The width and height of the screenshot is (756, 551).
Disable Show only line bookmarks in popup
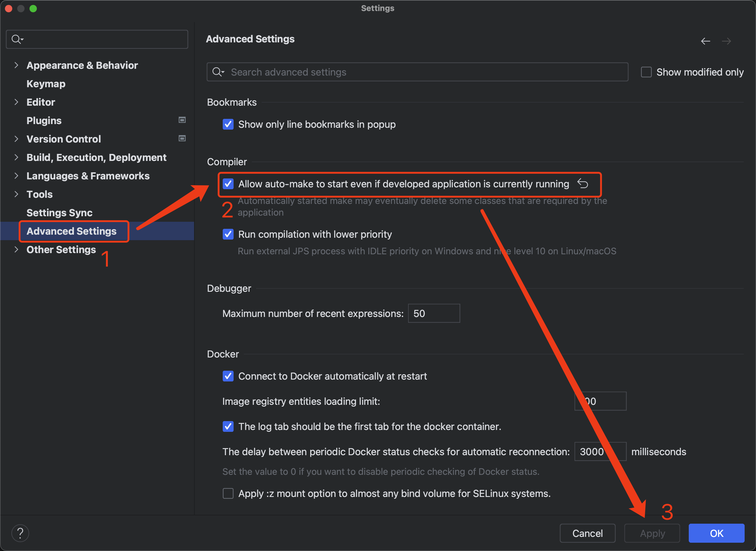click(228, 124)
